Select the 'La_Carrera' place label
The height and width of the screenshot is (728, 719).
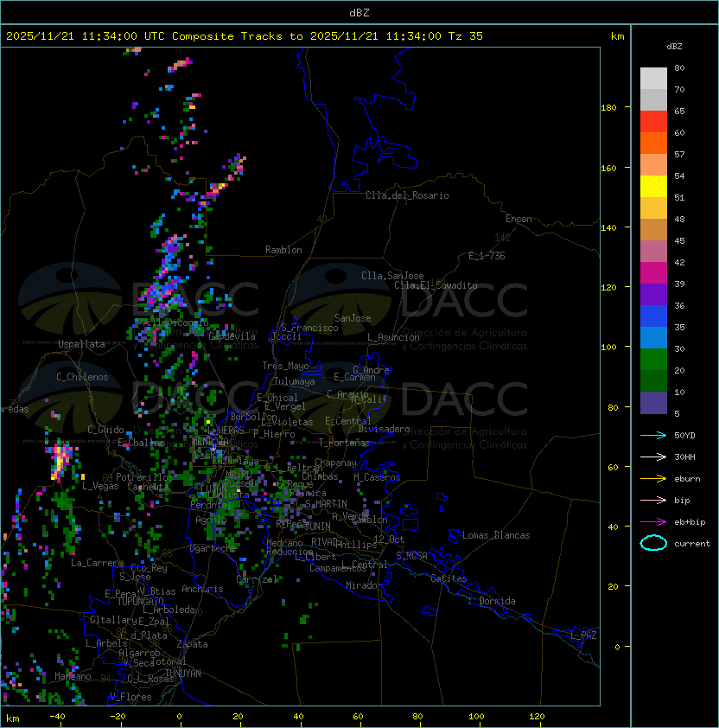97,563
